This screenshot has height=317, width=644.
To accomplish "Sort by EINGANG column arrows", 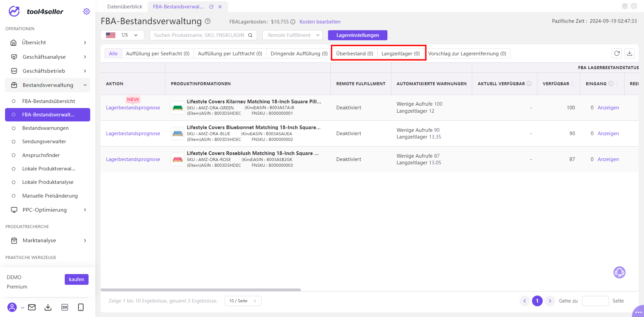I will point(617,84).
